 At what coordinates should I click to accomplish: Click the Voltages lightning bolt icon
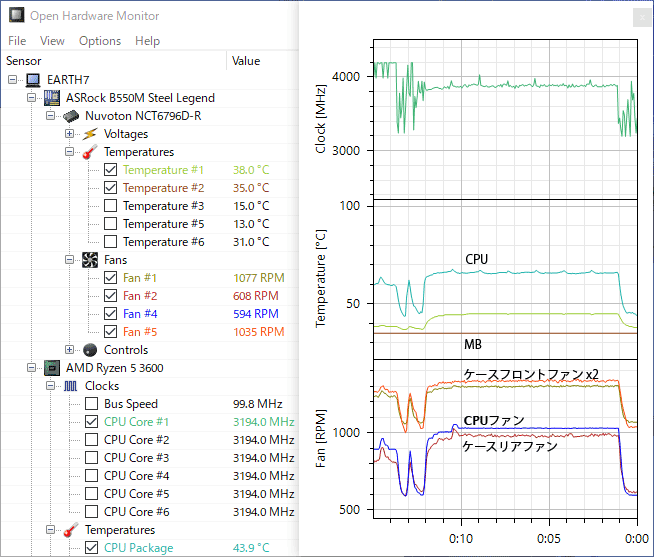[90, 134]
